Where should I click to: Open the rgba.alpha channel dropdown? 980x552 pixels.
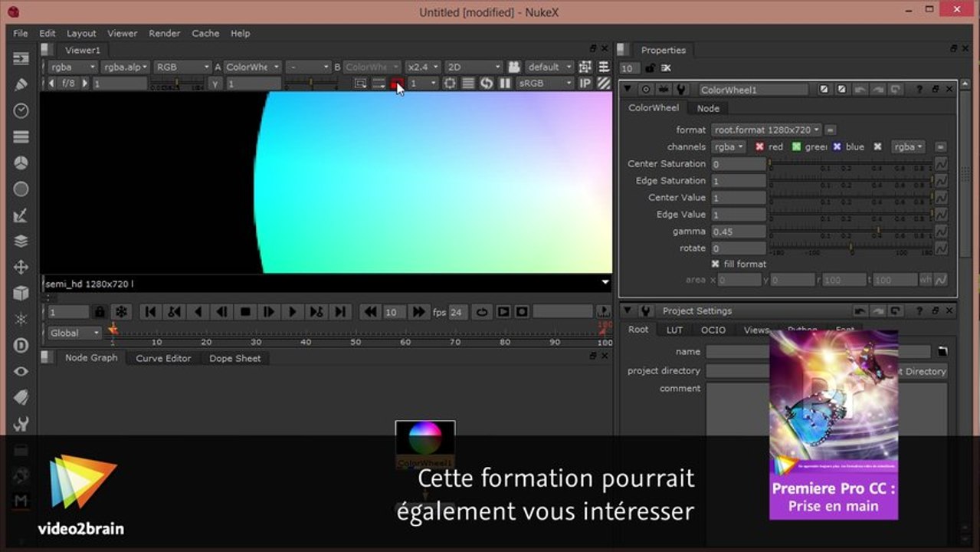[x=126, y=67]
